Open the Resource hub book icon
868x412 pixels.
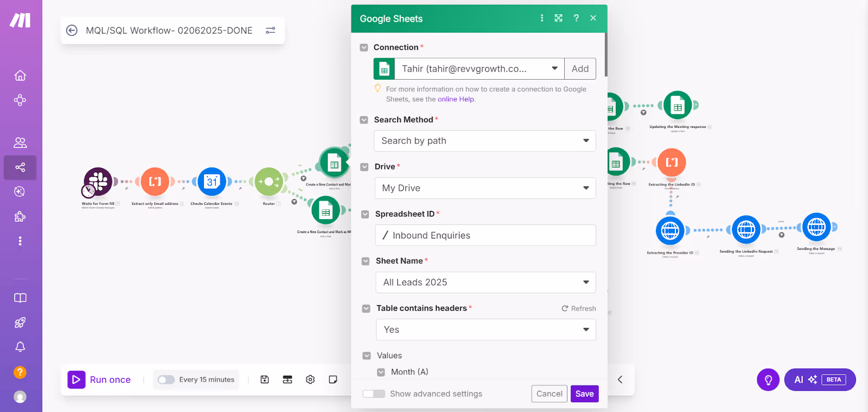(x=20, y=298)
